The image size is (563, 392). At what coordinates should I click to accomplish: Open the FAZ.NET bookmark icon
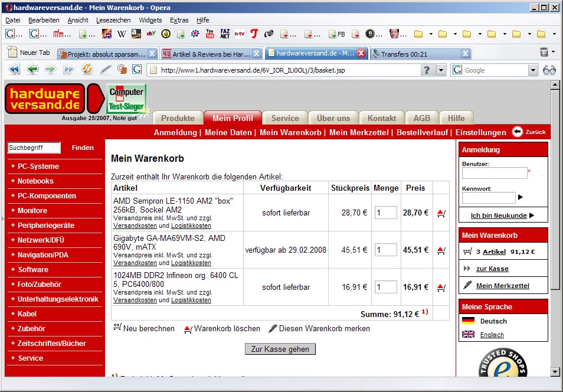225,34
